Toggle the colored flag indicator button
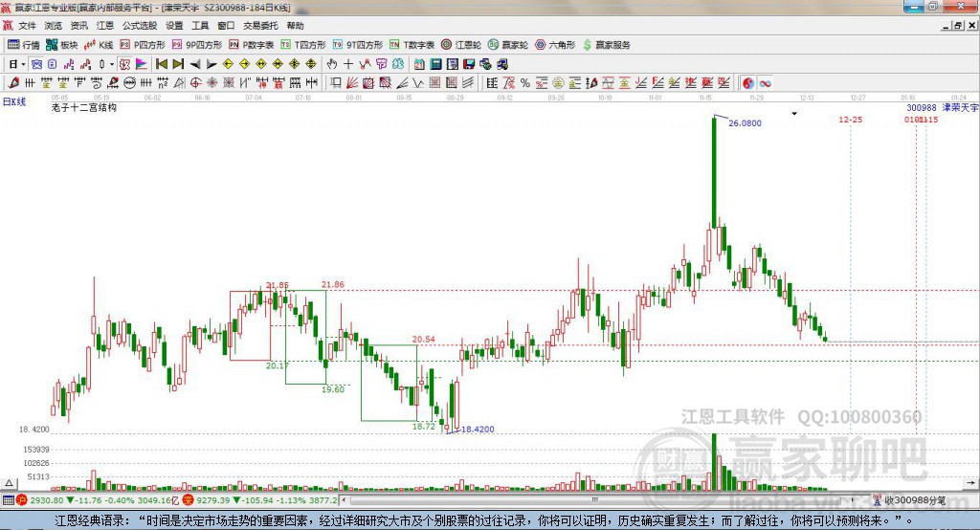 142,64
